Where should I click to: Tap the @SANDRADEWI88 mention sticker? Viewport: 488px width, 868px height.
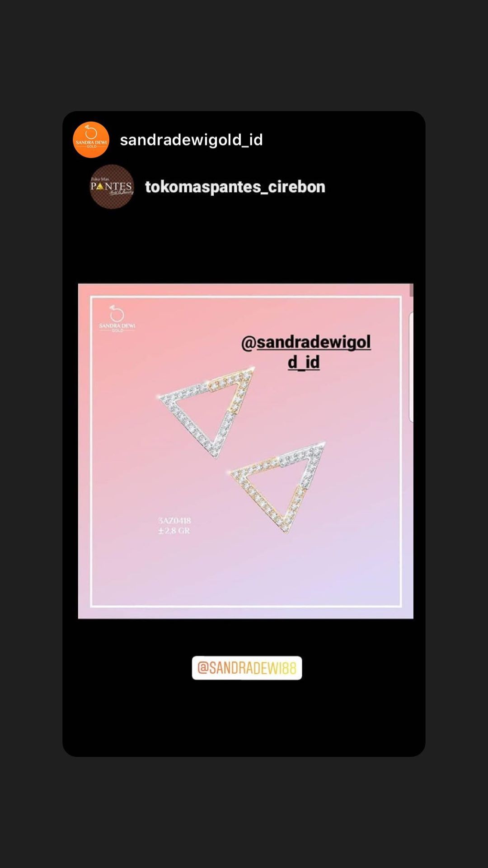point(247,668)
